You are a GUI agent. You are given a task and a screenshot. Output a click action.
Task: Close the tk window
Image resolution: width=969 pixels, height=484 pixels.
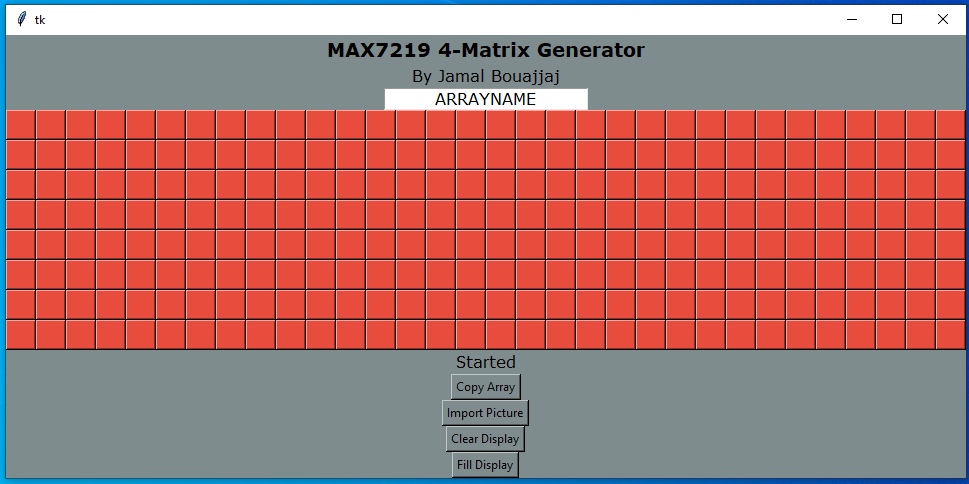click(942, 19)
